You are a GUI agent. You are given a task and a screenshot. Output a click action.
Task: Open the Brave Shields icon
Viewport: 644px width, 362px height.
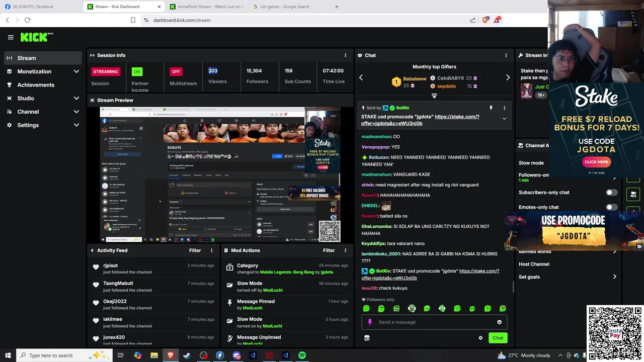[x=486, y=20]
